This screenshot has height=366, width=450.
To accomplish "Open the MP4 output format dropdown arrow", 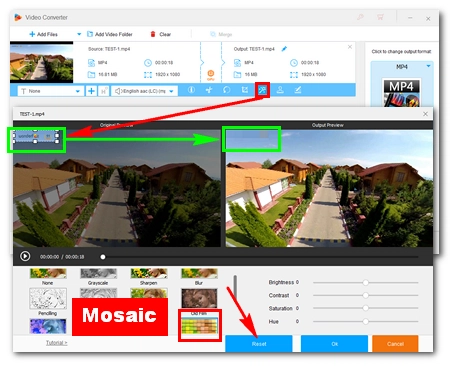I will [428, 66].
